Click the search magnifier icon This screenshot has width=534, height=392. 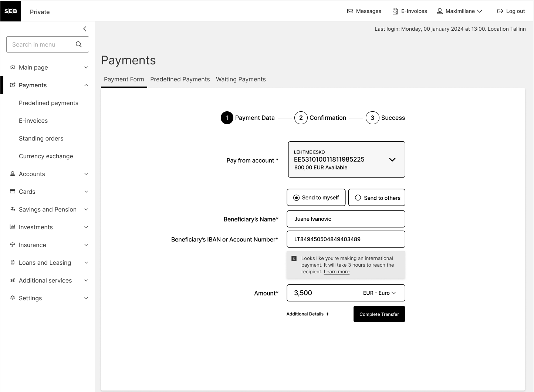pos(79,44)
